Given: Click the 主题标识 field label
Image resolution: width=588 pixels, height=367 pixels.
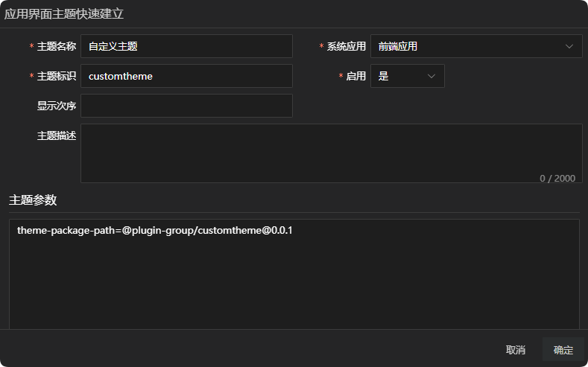Looking at the screenshot, I should (57, 76).
